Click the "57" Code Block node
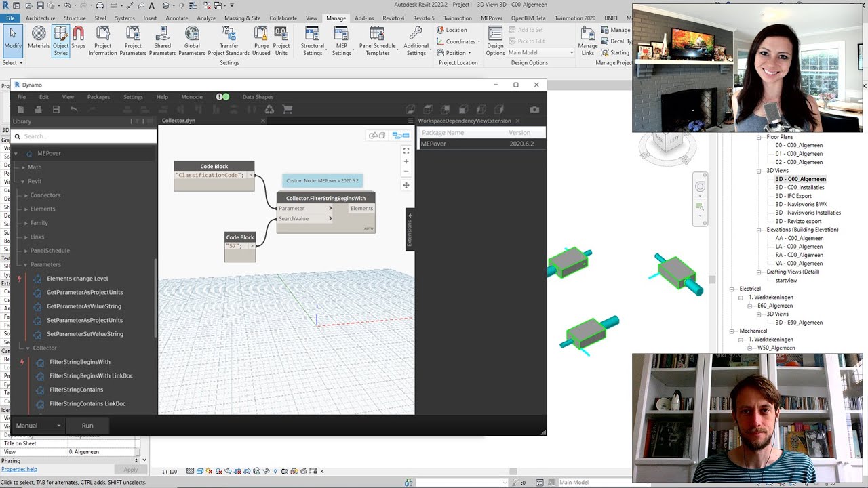868x488 pixels. (240, 247)
